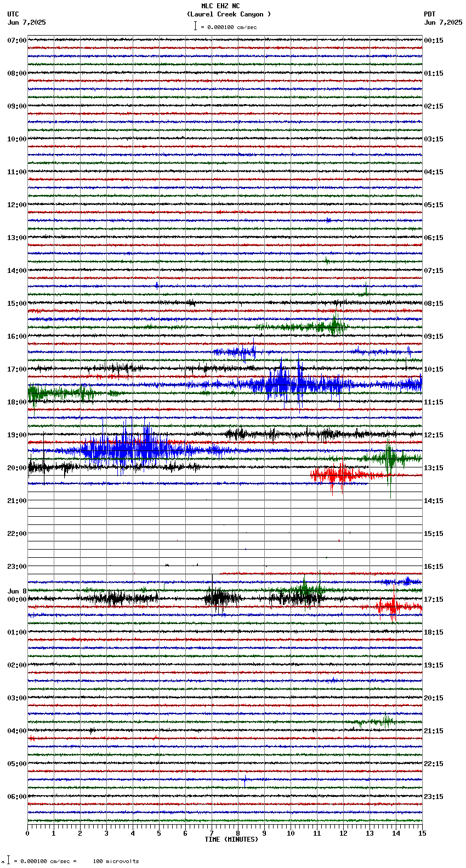Click the '08:00' UTC time label

click(17, 73)
